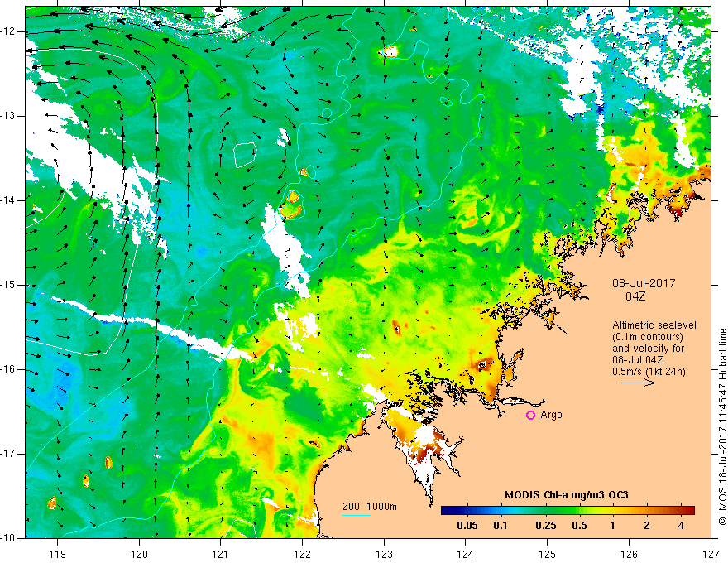This screenshot has width=728, height=563.
Task: Click the '200 1000m' depth contour legend
Action: pos(370,507)
